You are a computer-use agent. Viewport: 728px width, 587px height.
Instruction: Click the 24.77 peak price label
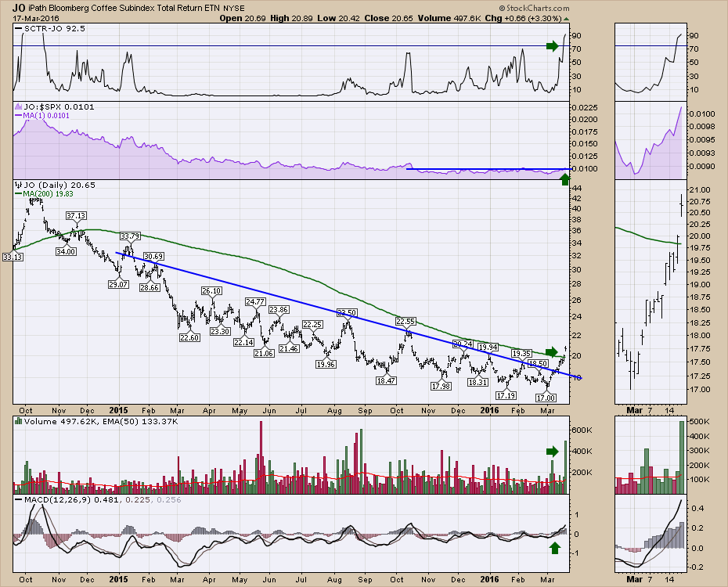point(255,302)
